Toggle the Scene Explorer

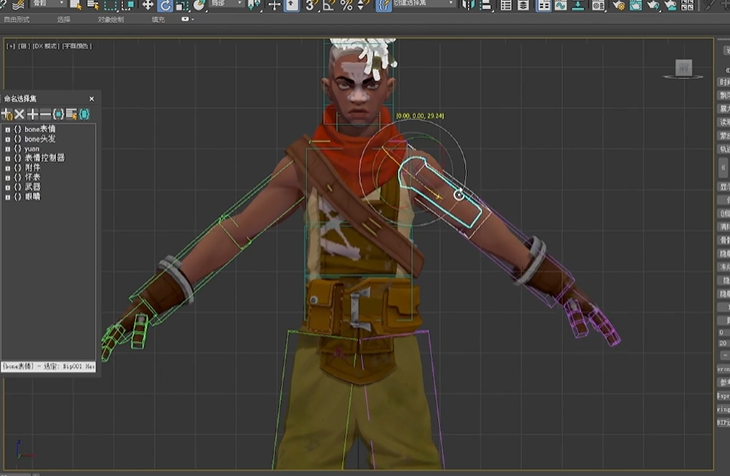[x=506, y=5]
